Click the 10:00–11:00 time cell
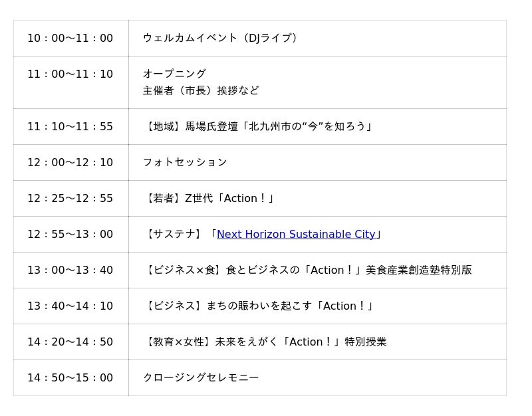 [70, 39]
